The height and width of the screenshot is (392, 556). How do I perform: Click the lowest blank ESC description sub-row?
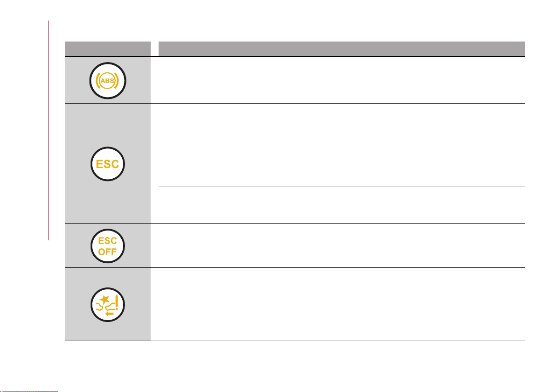coord(341,205)
